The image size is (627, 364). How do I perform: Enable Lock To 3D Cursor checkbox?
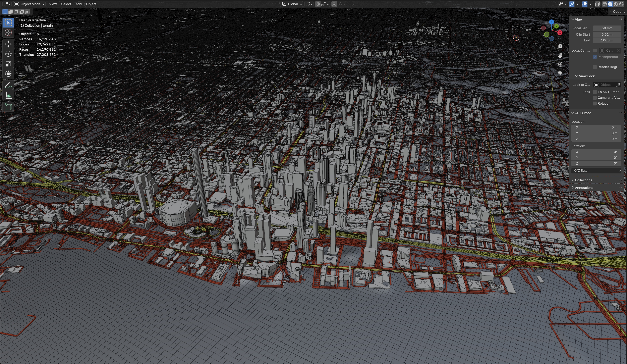[x=595, y=92]
